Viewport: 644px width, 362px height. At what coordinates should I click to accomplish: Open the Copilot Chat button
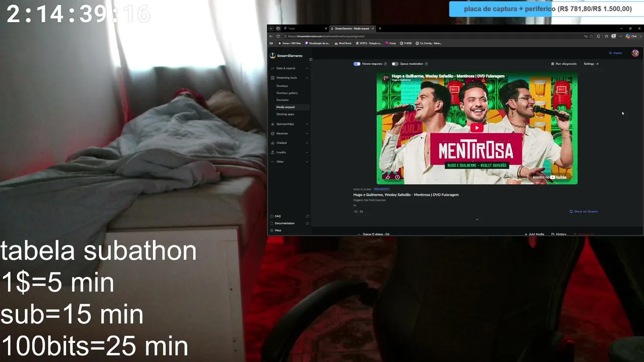coord(632,36)
